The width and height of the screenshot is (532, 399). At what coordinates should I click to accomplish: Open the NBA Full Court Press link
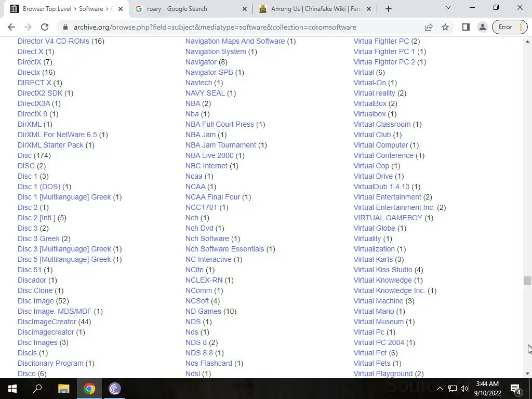click(220, 124)
